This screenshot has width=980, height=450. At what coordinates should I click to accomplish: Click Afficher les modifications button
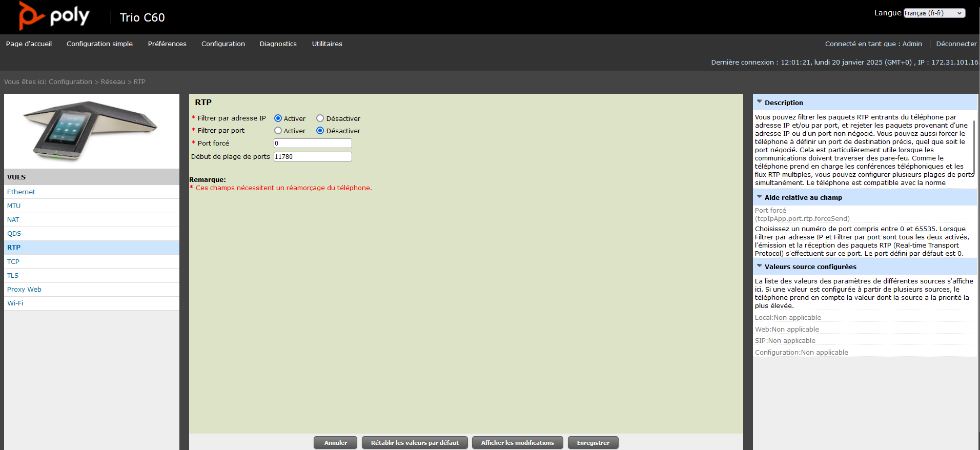(x=517, y=443)
